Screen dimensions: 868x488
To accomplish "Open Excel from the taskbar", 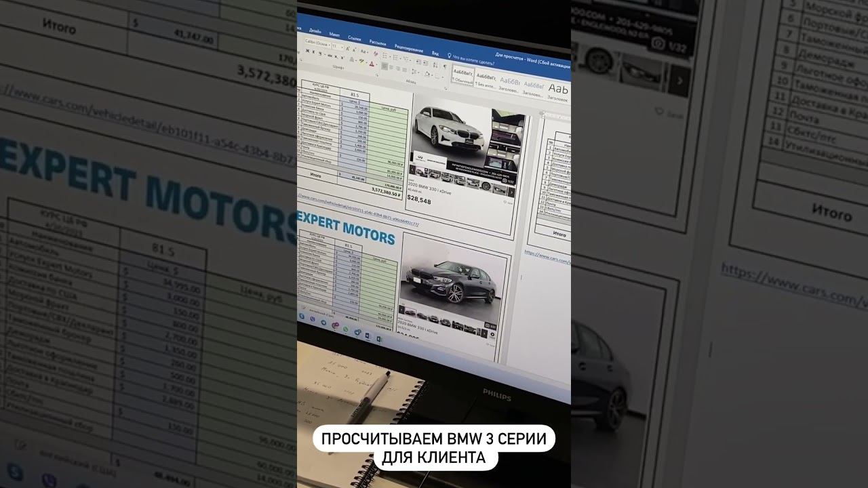I will 379,338.
